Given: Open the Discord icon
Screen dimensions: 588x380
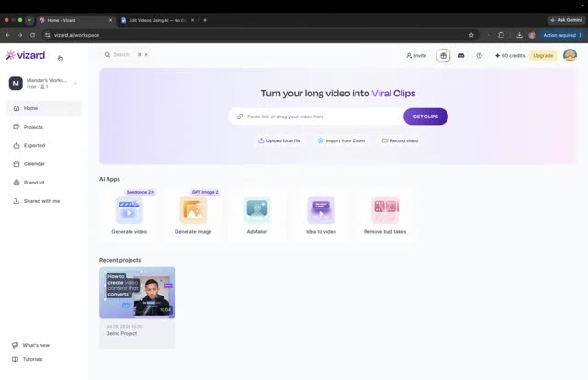Looking at the screenshot, I should (461, 55).
